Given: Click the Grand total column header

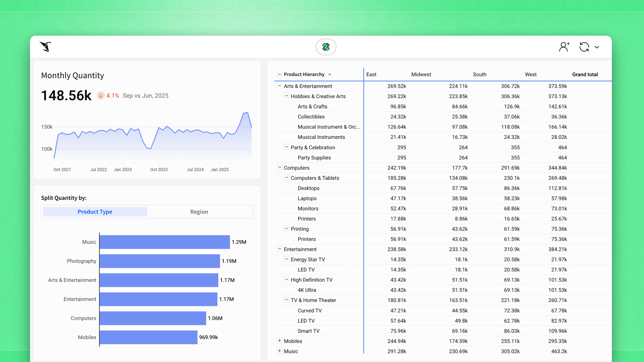Looking at the screenshot, I should pyautogui.click(x=585, y=74).
